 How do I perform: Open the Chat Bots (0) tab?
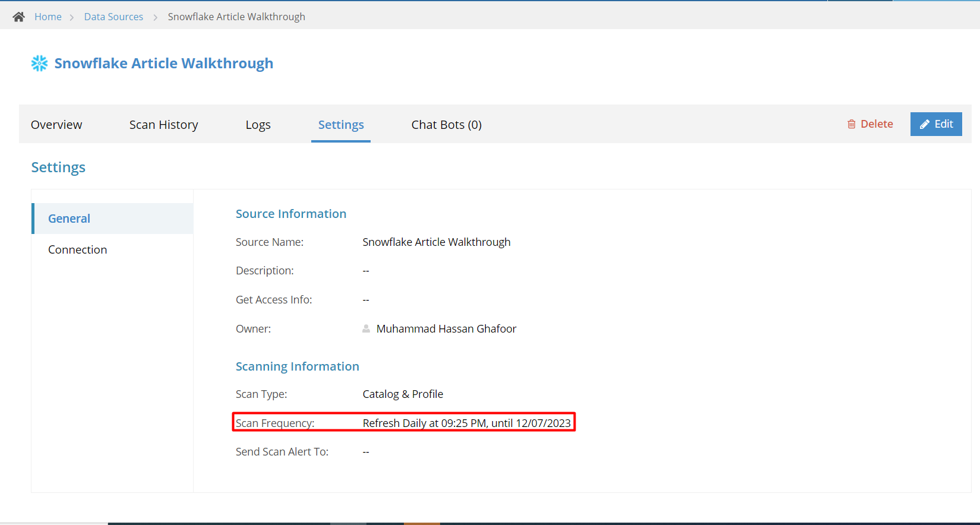[447, 125]
